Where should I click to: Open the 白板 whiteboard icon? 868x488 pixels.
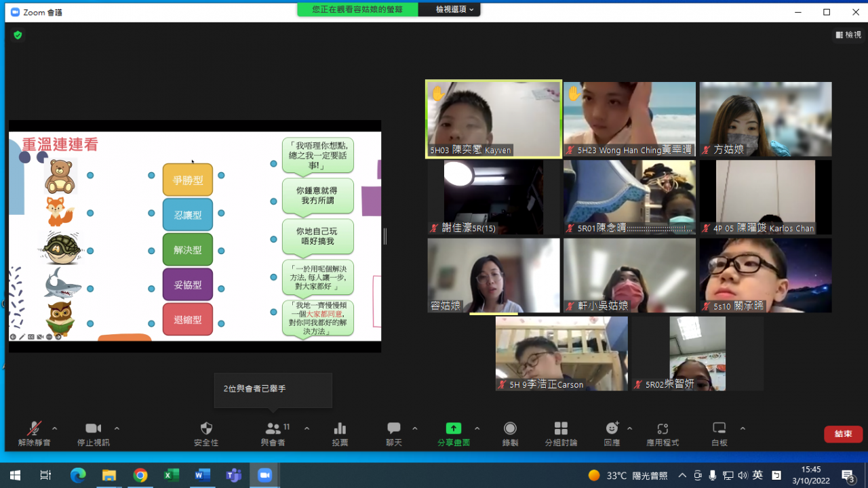click(719, 428)
